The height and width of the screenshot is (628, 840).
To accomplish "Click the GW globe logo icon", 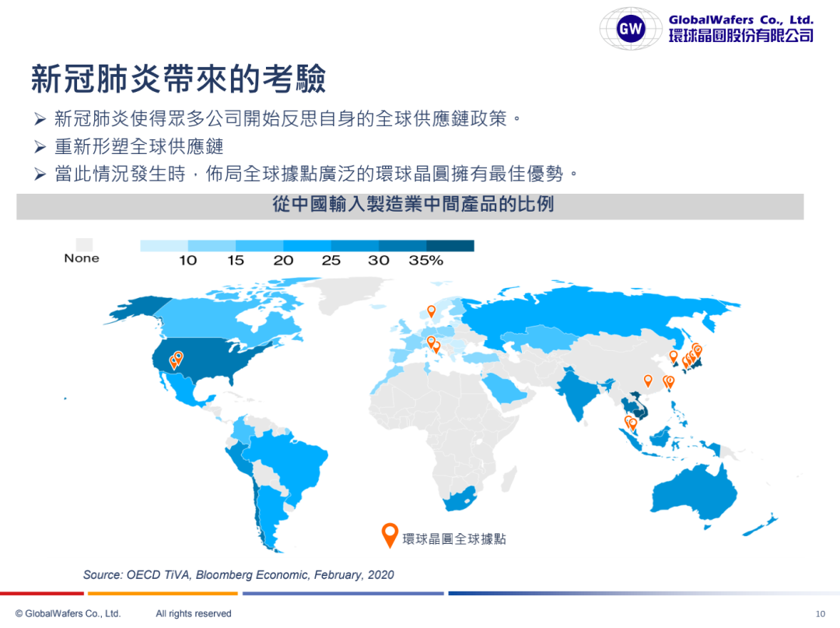I will pos(630,30).
